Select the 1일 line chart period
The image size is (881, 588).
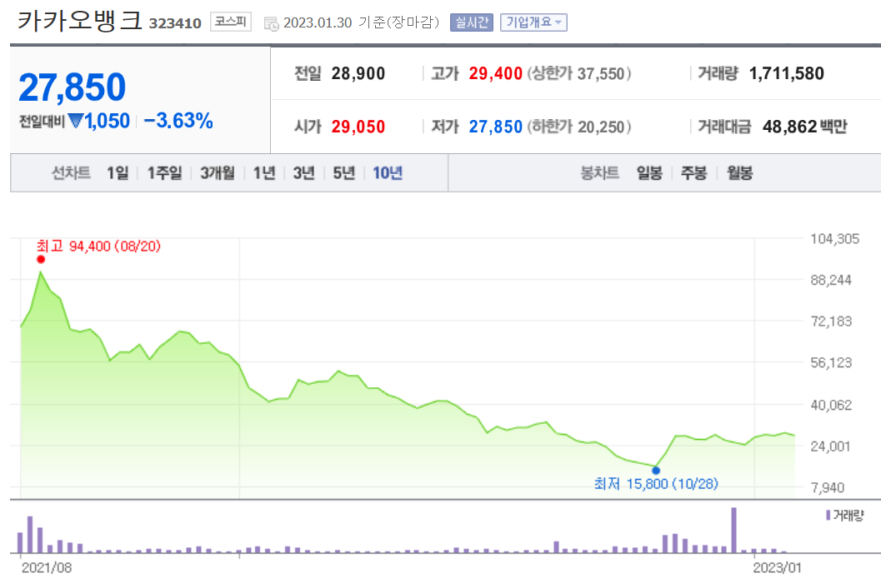click(118, 173)
